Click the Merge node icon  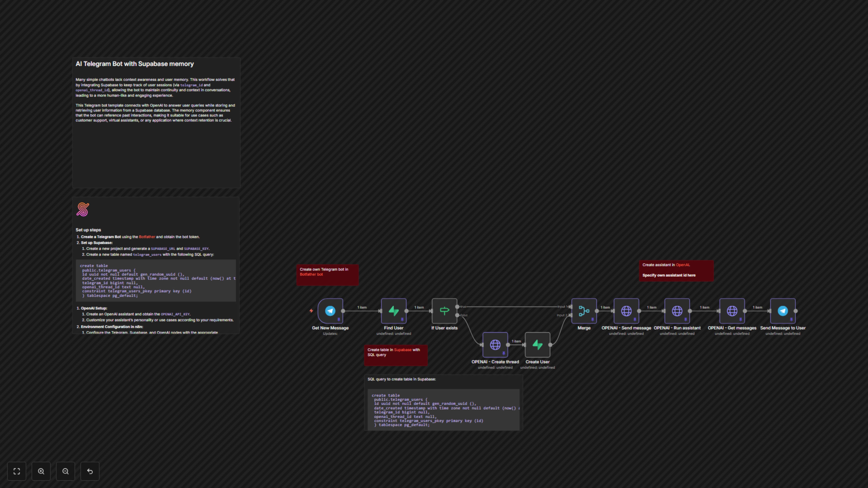tap(584, 310)
